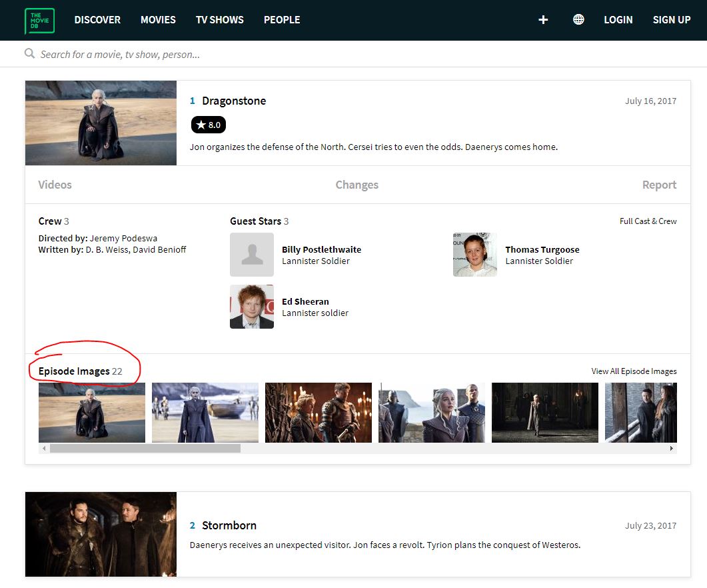Click the scrollbar right arrow
Viewport: 707px width, 588px height.
672,449
